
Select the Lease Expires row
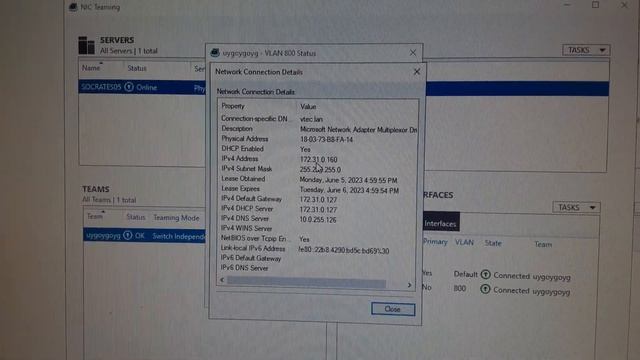click(x=318, y=189)
